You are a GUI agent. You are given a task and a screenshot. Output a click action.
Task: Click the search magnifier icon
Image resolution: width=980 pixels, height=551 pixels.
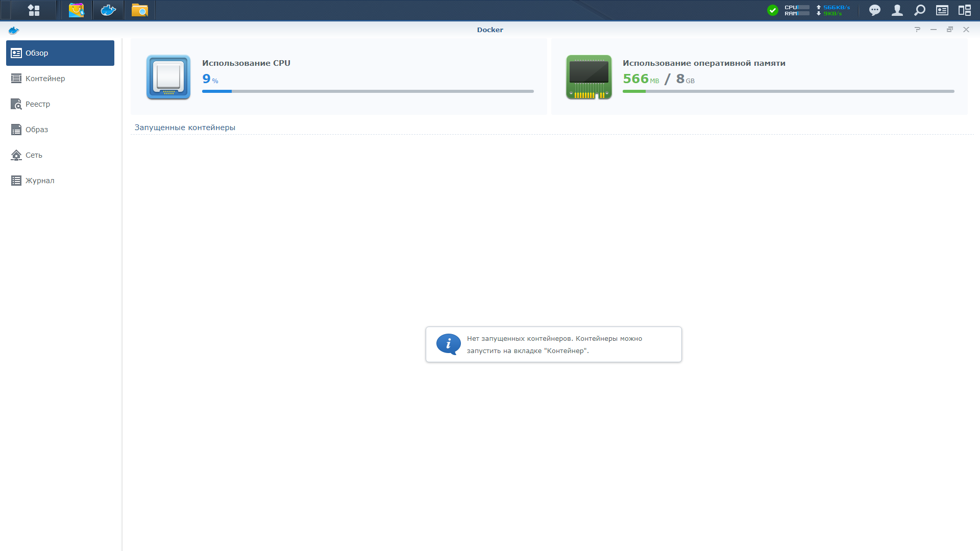tap(920, 10)
